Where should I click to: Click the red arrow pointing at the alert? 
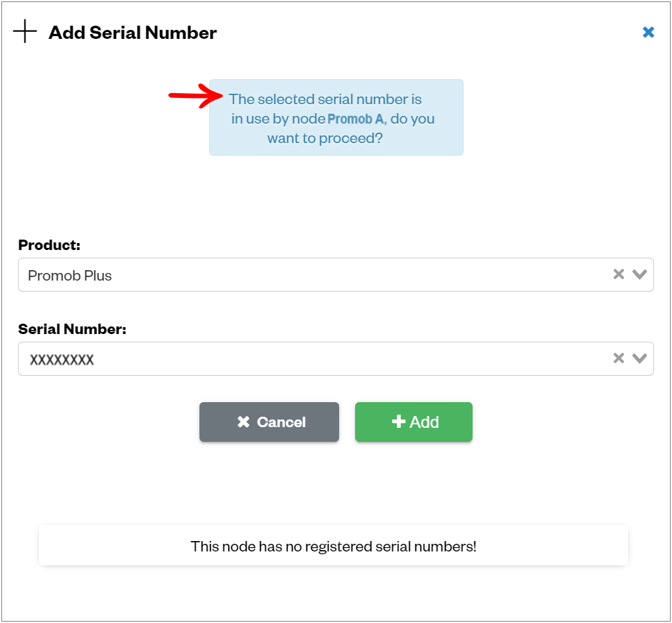(x=195, y=96)
